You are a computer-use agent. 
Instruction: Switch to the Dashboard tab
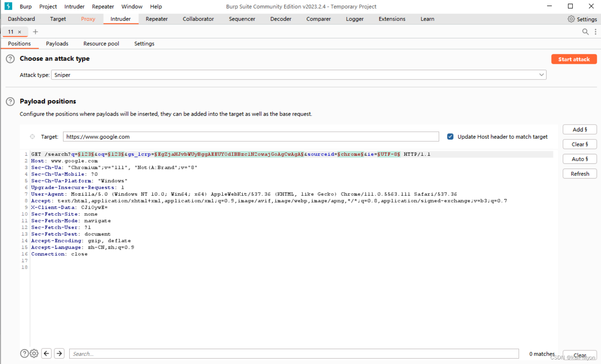tap(21, 19)
